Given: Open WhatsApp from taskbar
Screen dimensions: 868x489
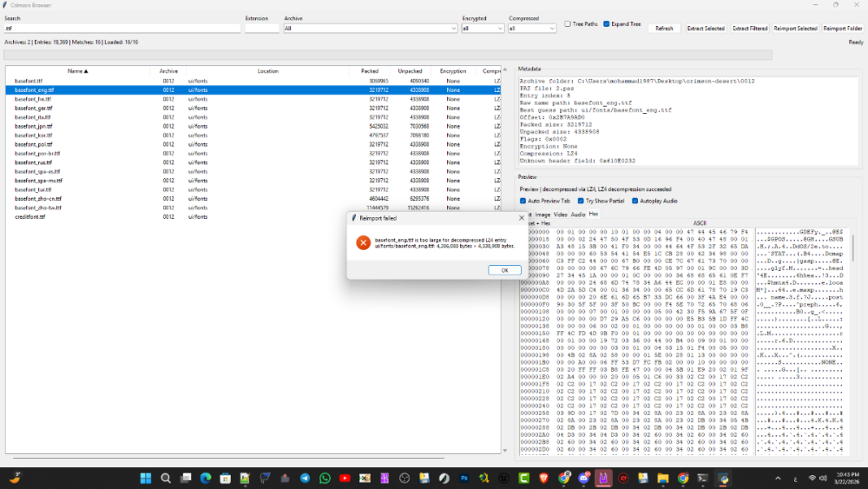Looking at the screenshot, I should pos(325,478).
